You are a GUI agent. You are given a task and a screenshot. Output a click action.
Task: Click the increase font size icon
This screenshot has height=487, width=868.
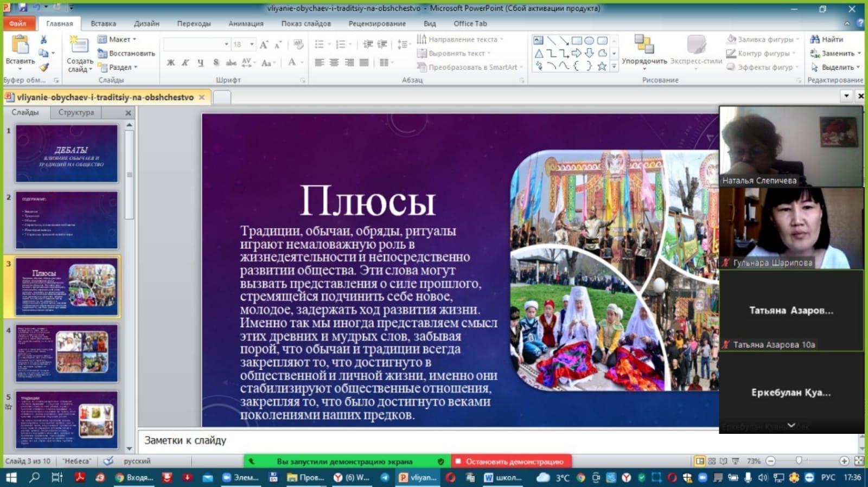264,44
